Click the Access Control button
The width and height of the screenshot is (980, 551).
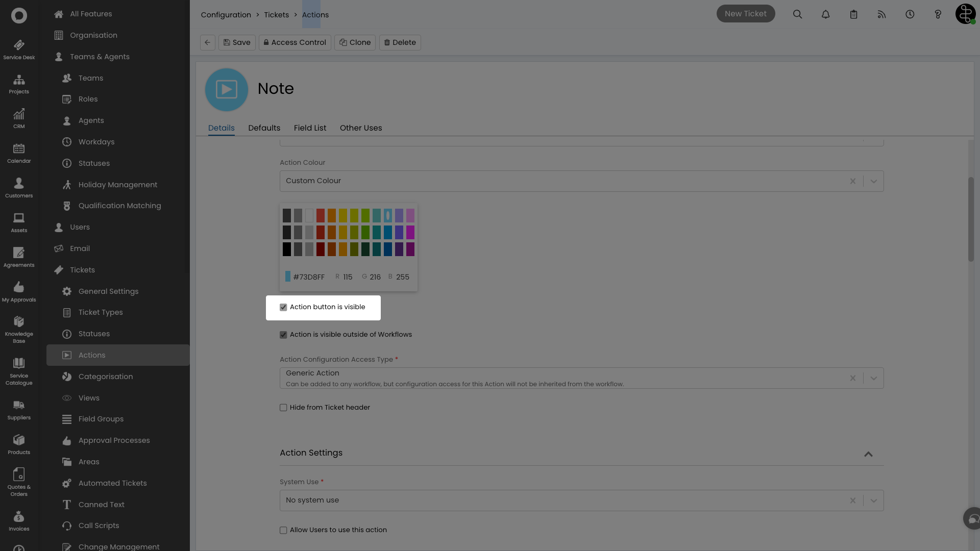tap(295, 42)
